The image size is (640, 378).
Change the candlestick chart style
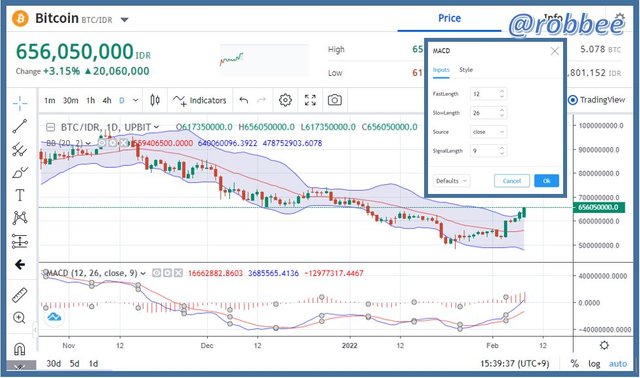155,100
